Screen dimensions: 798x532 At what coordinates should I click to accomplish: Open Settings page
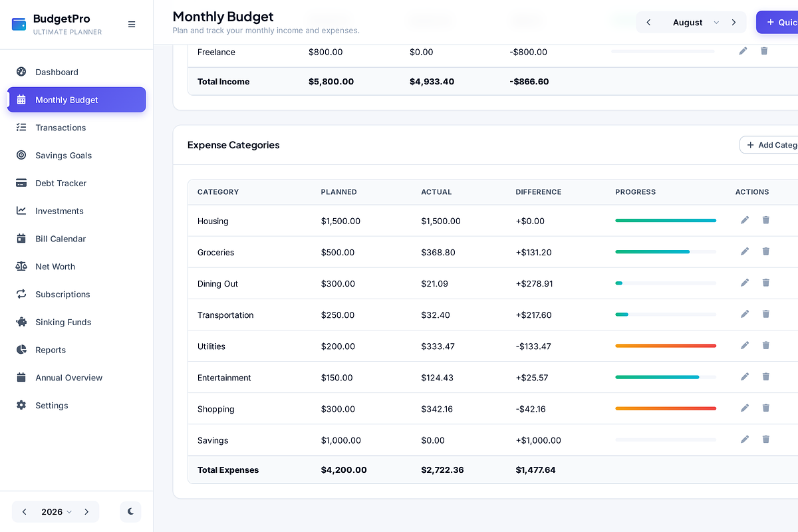pyautogui.click(x=76, y=406)
